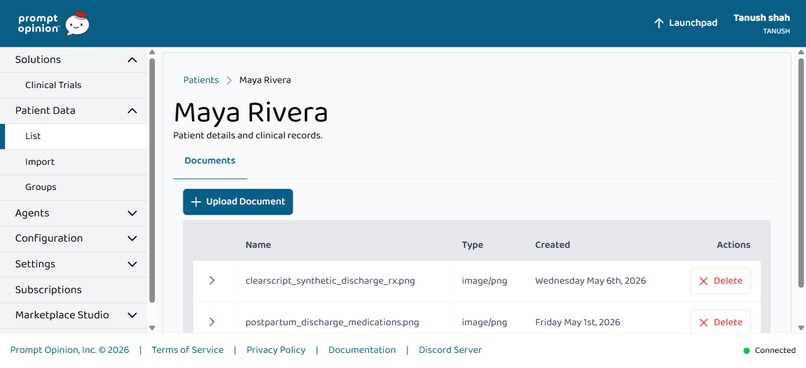The width and height of the screenshot is (806, 368).
Task: Click the plus icon in Upload Document
Action: click(196, 202)
